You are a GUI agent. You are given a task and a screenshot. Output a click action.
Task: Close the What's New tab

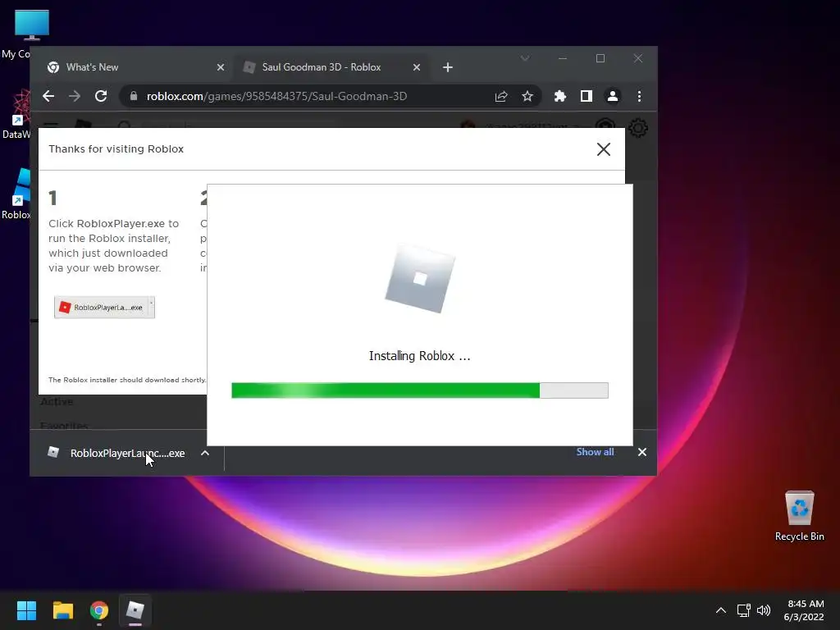pyautogui.click(x=220, y=67)
